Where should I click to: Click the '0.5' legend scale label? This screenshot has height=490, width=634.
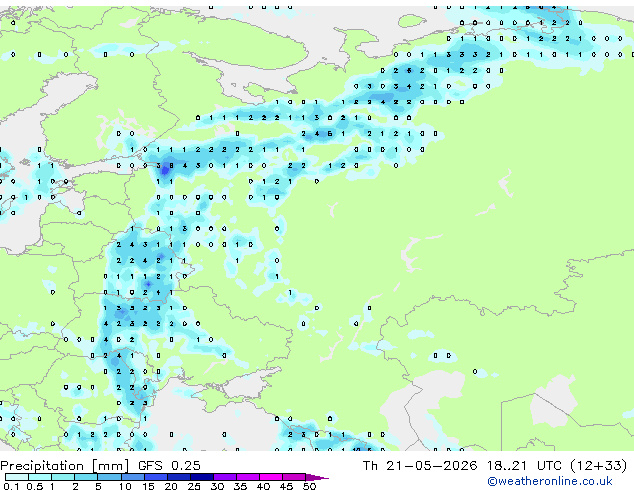pyautogui.click(x=35, y=486)
